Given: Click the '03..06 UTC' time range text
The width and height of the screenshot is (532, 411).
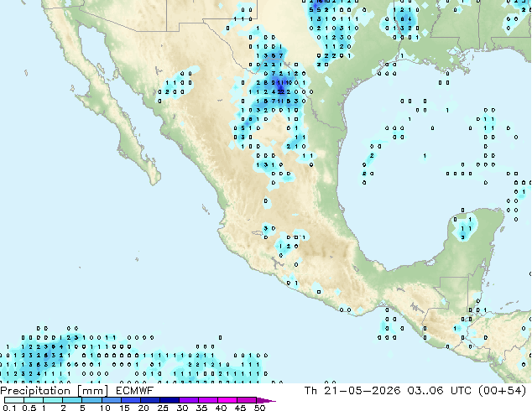Looking at the screenshot, I should (440, 391).
